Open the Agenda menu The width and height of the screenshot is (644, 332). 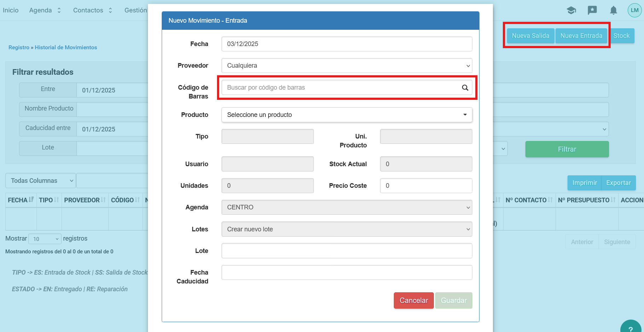45,10
